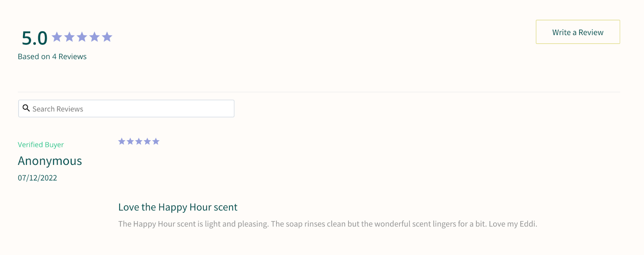
Task: Select the fourth star of Anonymous's review
Action: pos(147,141)
